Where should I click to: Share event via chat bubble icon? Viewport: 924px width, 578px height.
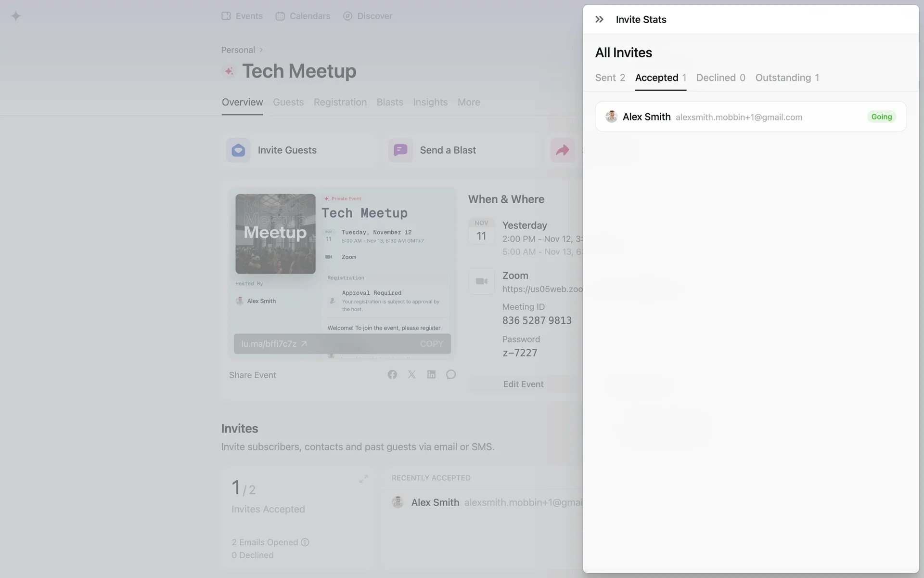[x=450, y=375]
